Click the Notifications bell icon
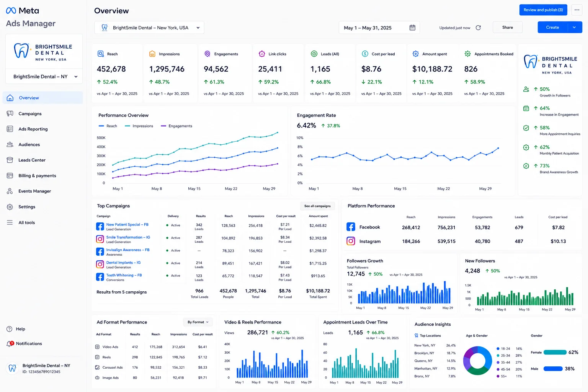Image resolution: width=588 pixels, height=392 pixels. tap(10, 344)
